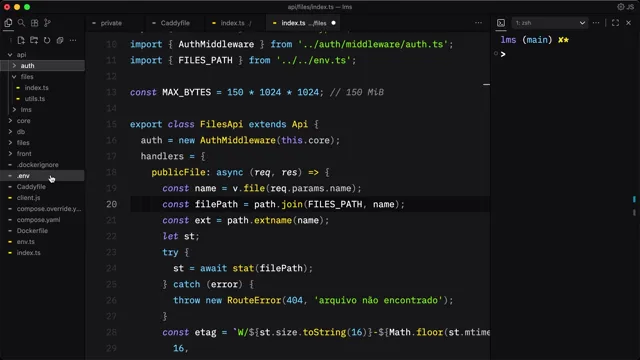640x360 pixels.
Task: Refresh the file explorer
Action: 47,40
